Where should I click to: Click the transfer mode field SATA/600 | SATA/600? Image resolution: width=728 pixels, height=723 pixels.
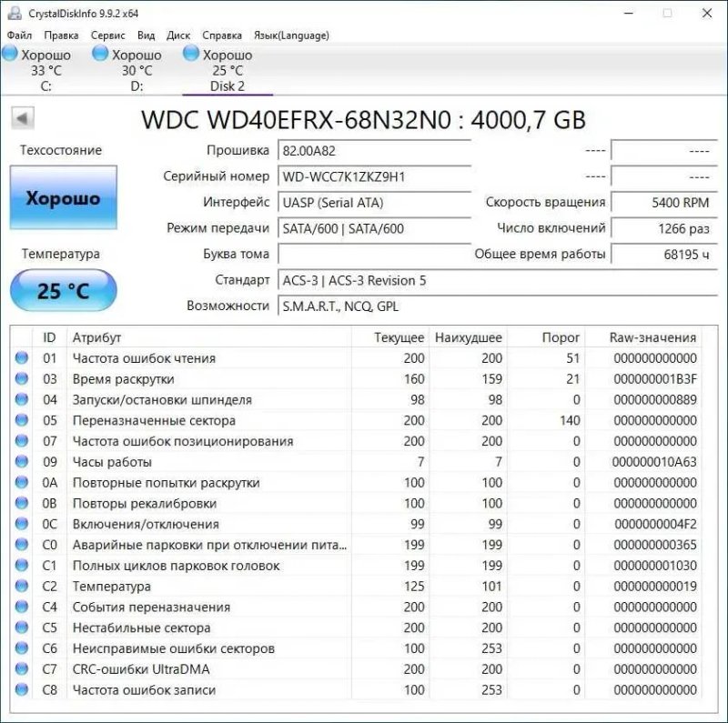(374, 229)
